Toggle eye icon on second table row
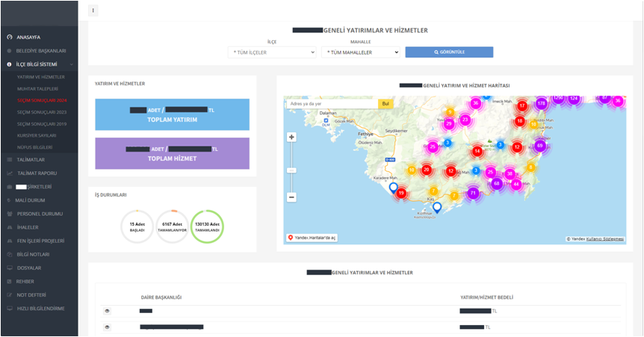 (x=108, y=327)
